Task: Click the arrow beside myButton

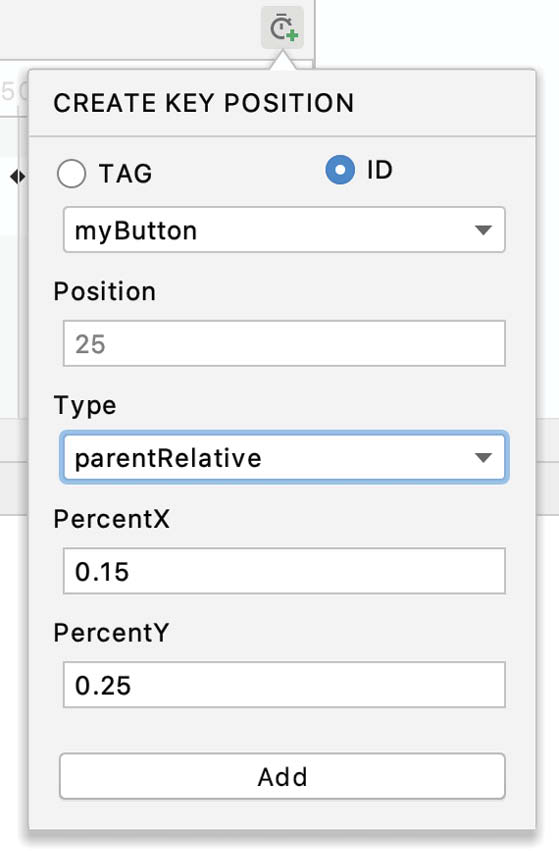Action: pos(483,230)
